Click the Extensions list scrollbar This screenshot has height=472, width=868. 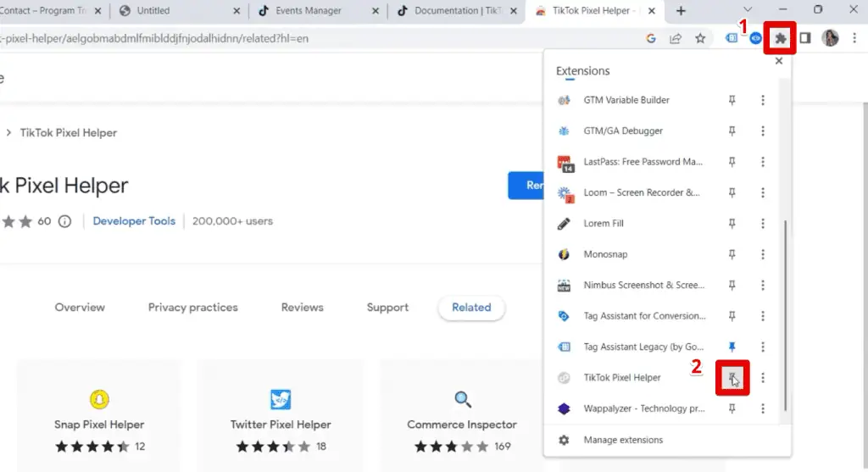point(785,315)
